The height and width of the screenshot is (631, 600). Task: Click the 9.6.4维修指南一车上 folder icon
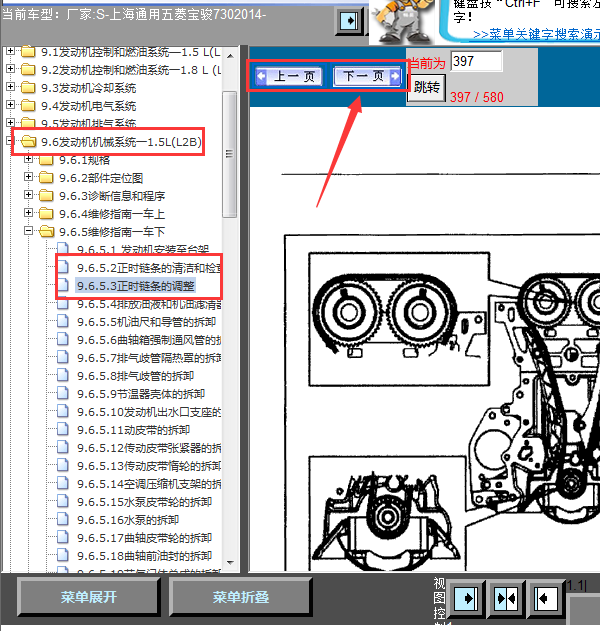(46, 213)
